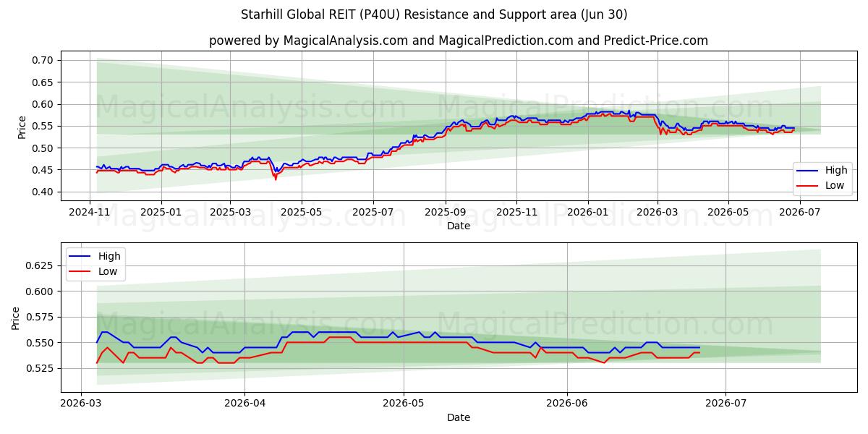Click the 2025-05 date tick label
Viewport: 868px width, 434px height.
click(x=302, y=212)
